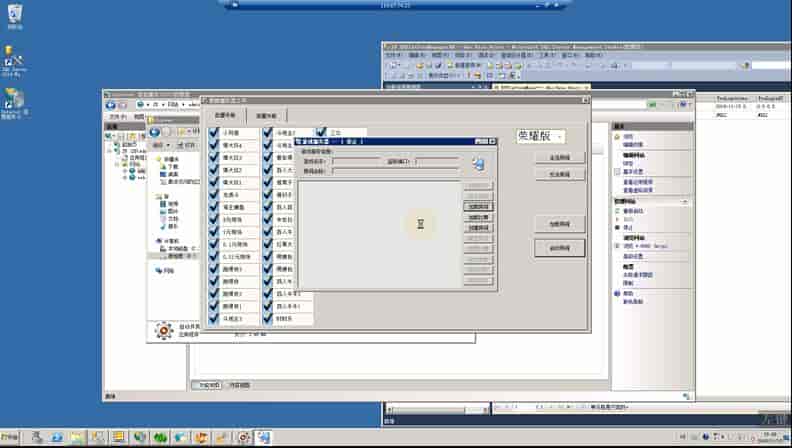
Task: Click the 帮助 help icon in IIS actions pane
Action: [617, 293]
